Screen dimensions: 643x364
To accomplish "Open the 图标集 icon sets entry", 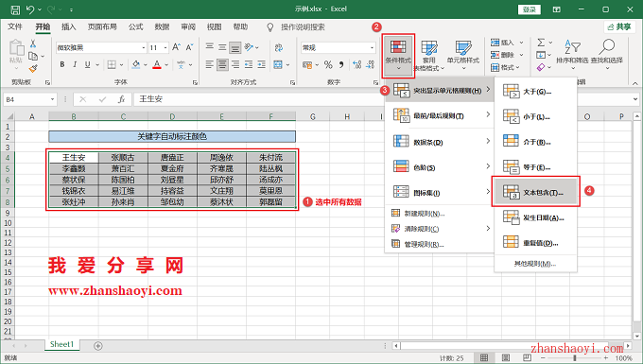I will 440,192.
